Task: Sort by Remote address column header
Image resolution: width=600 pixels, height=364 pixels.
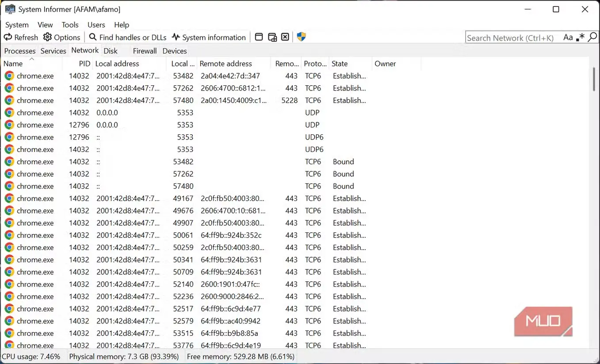Action: [234, 64]
